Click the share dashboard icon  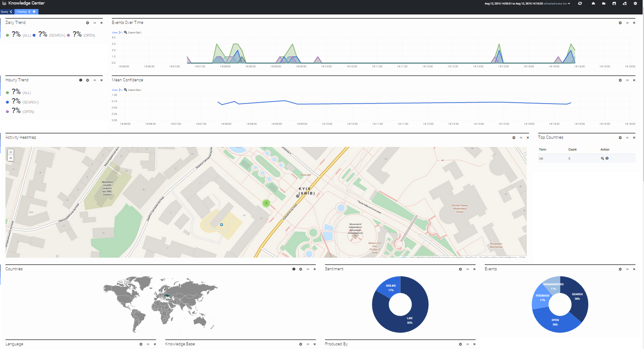pyautogui.click(x=625, y=3)
